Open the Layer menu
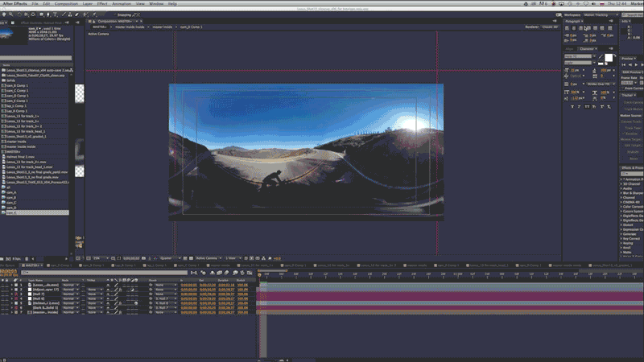This screenshot has height=362, width=644. [x=88, y=4]
